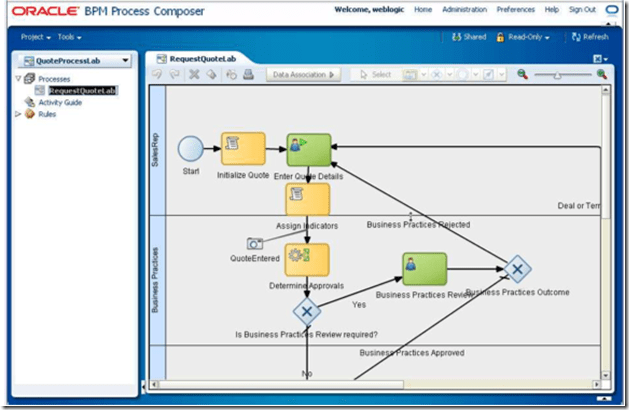
Task: Select the Is Business Practices Review required gateway
Action: coord(307,311)
